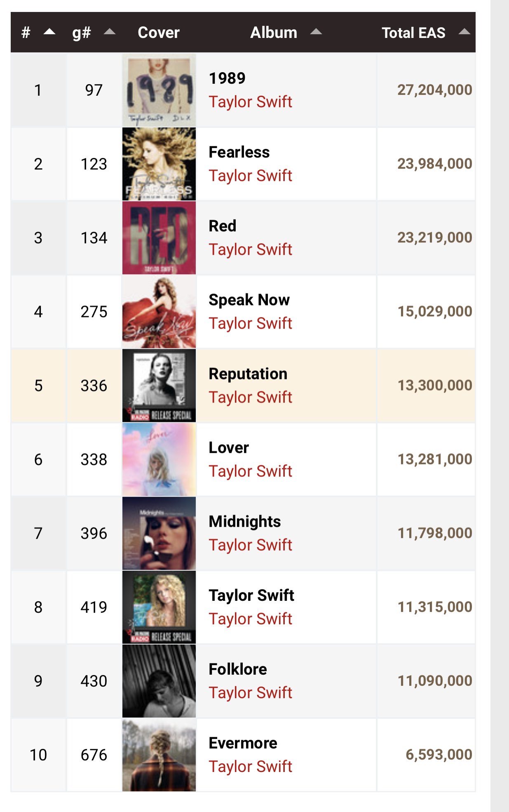Click the Red album cover
509x812 pixels.
159,238
